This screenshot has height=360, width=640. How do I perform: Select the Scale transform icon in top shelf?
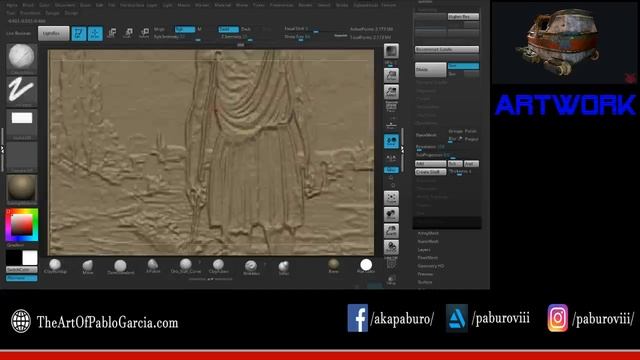(128, 33)
